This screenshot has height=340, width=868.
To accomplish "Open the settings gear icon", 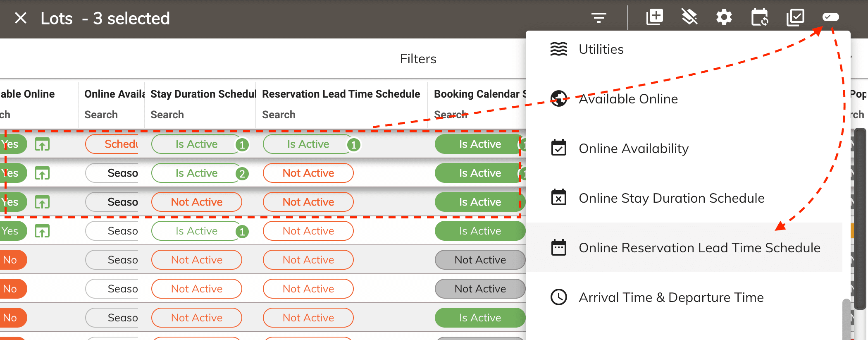I will coord(724,17).
